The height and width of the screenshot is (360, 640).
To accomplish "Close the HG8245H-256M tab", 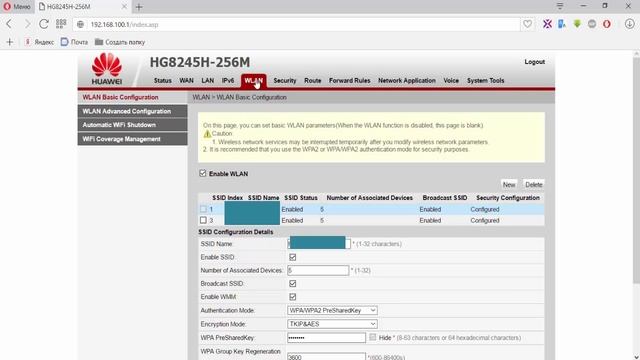I will (124, 7).
